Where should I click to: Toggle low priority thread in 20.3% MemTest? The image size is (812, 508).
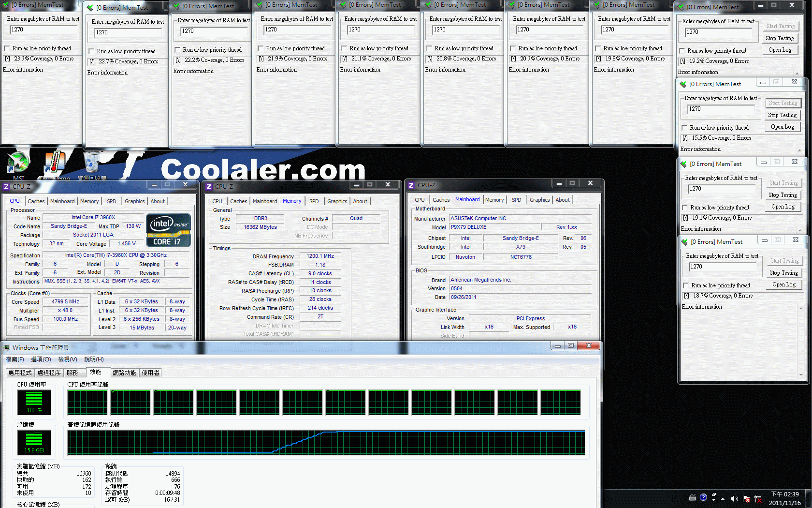[x=513, y=48]
